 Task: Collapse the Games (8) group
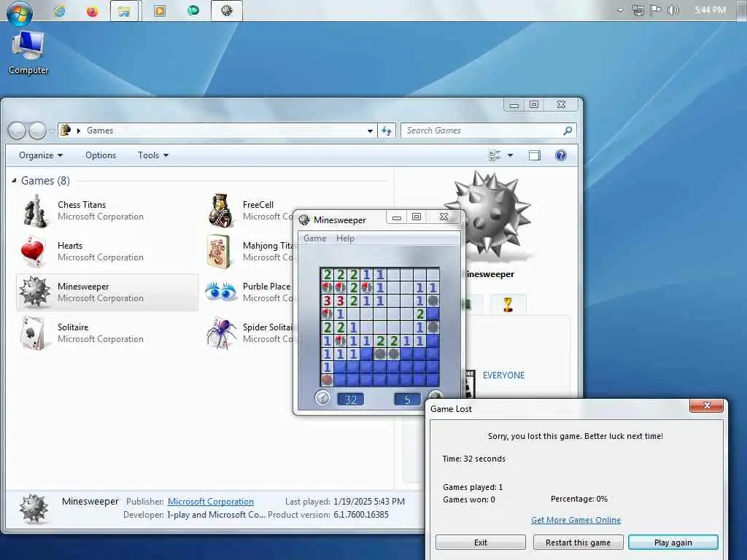14,181
